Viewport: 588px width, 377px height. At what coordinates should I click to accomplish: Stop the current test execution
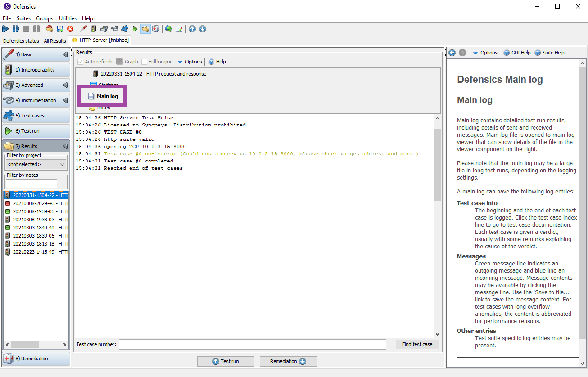(x=26, y=29)
